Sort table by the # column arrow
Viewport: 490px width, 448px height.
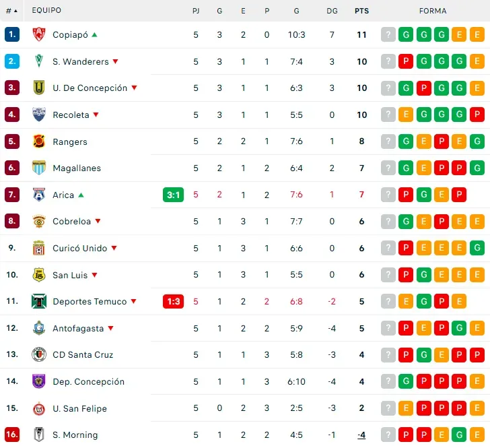point(15,11)
